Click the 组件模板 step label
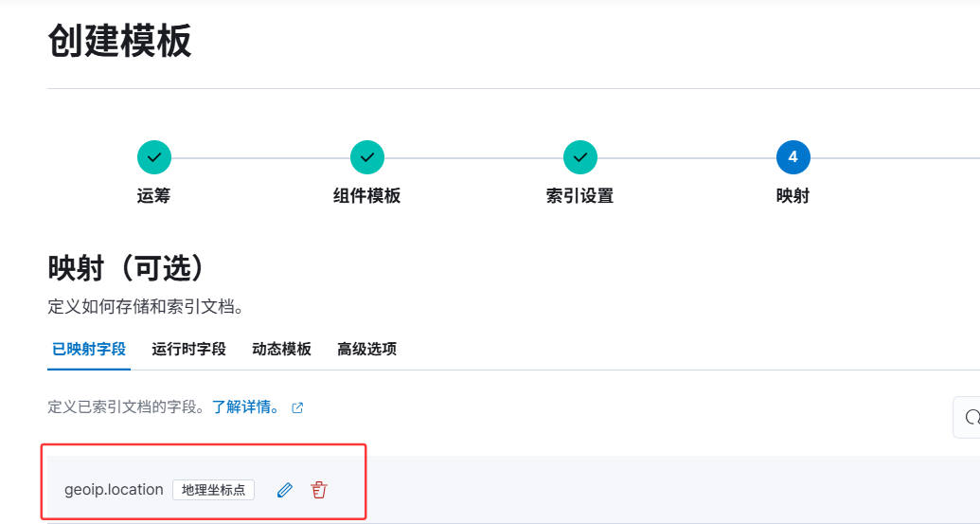The width and height of the screenshot is (980, 524). (366, 196)
